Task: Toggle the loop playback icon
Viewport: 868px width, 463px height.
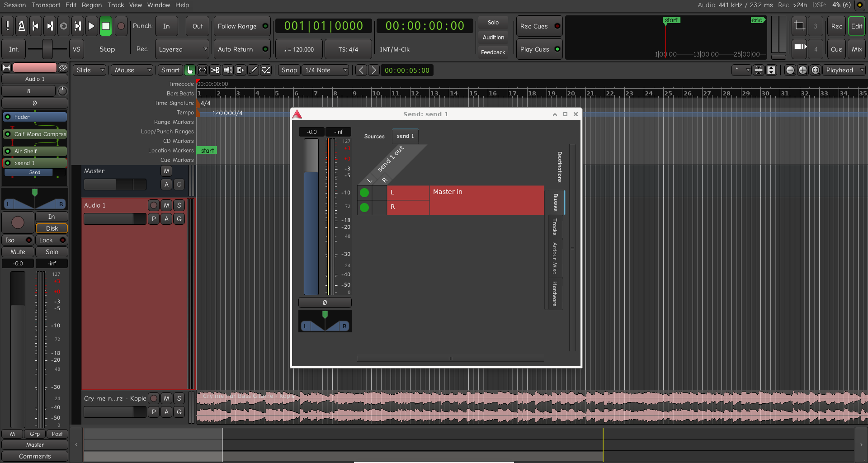Action: [64, 26]
